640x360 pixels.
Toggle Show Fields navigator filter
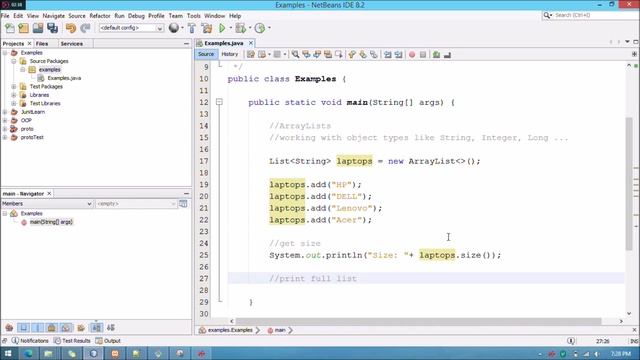(23, 327)
